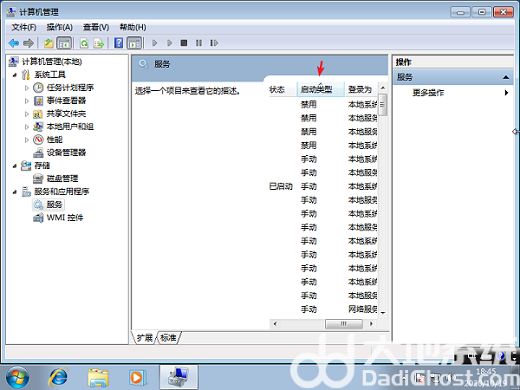Click the Stop service square icon
Screen dimensions: 520x390
pyautogui.click(x=184, y=43)
